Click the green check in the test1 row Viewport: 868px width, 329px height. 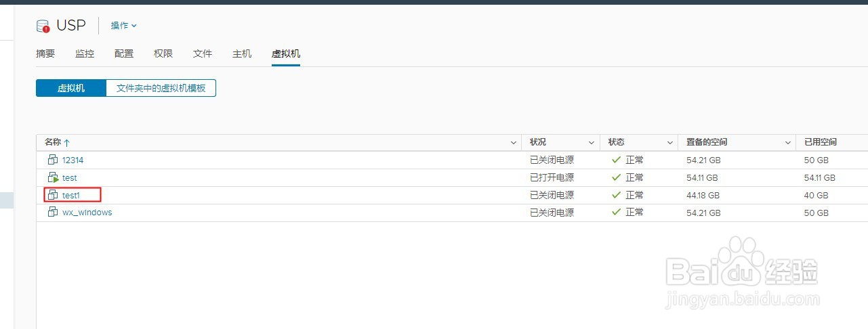(616, 195)
